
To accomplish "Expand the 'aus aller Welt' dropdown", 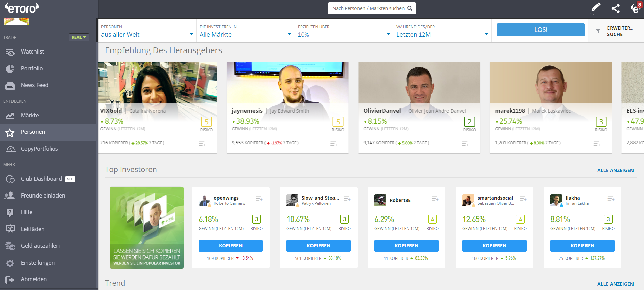I will [x=147, y=34].
